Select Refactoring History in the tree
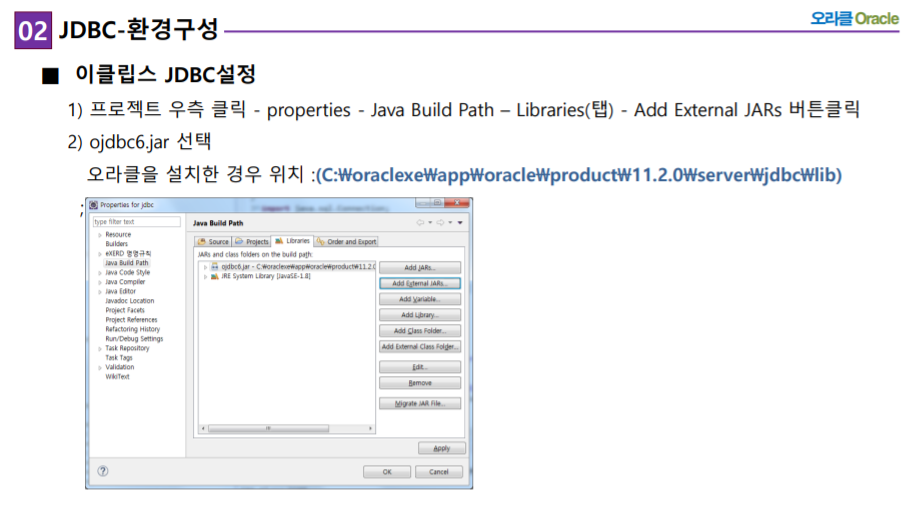The image size is (918, 512). [132, 329]
